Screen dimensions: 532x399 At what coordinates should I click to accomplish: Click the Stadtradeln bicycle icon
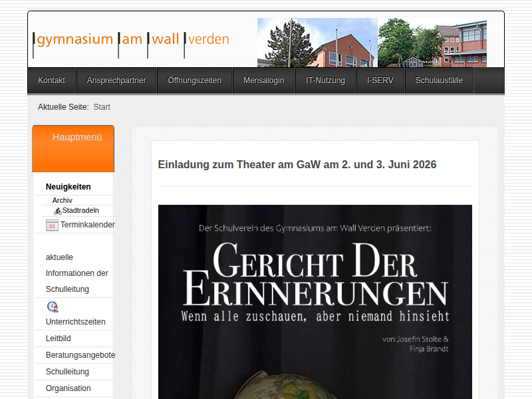[x=58, y=211]
